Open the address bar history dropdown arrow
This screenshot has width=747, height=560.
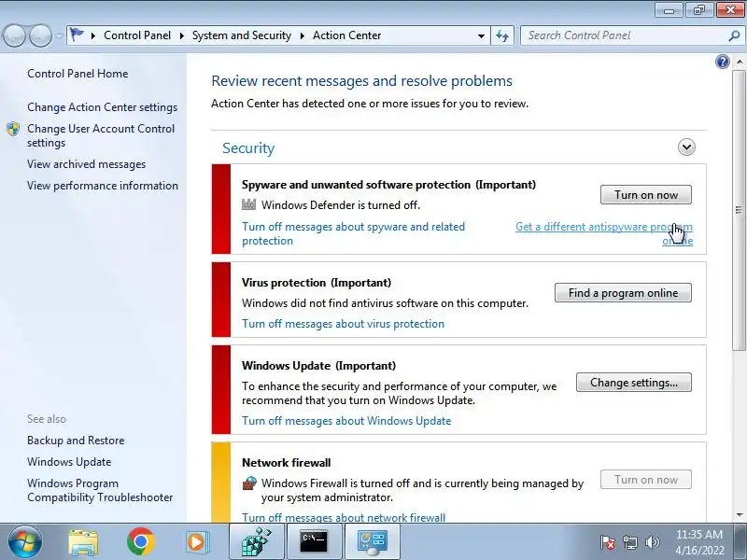(x=481, y=35)
